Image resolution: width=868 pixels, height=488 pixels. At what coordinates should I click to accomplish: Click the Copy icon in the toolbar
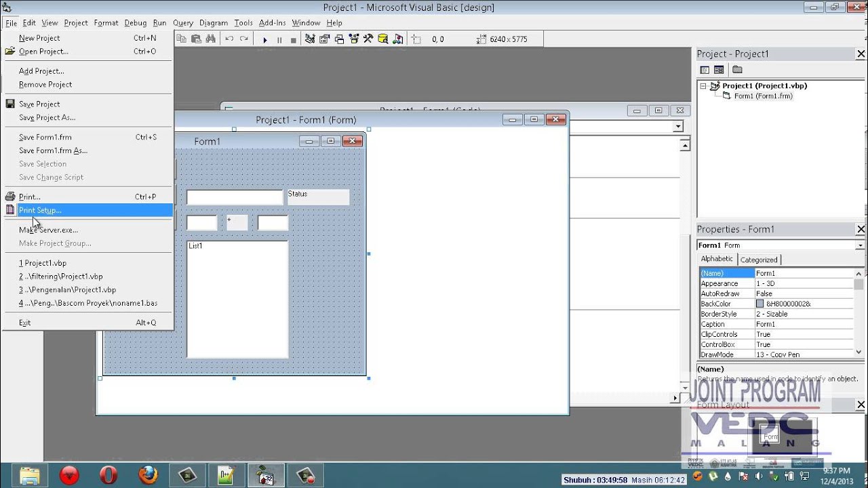(x=181, y=39)
